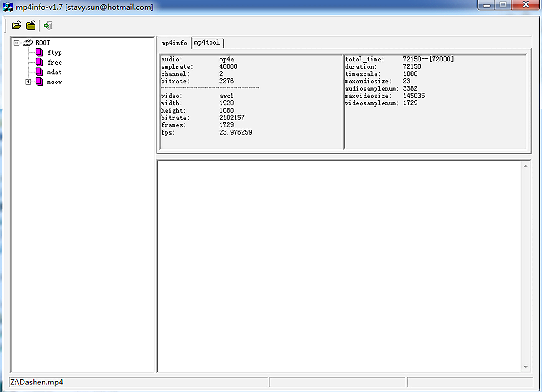
Task: Click the mp4info app icon in title bar
Action: (8, 7)
